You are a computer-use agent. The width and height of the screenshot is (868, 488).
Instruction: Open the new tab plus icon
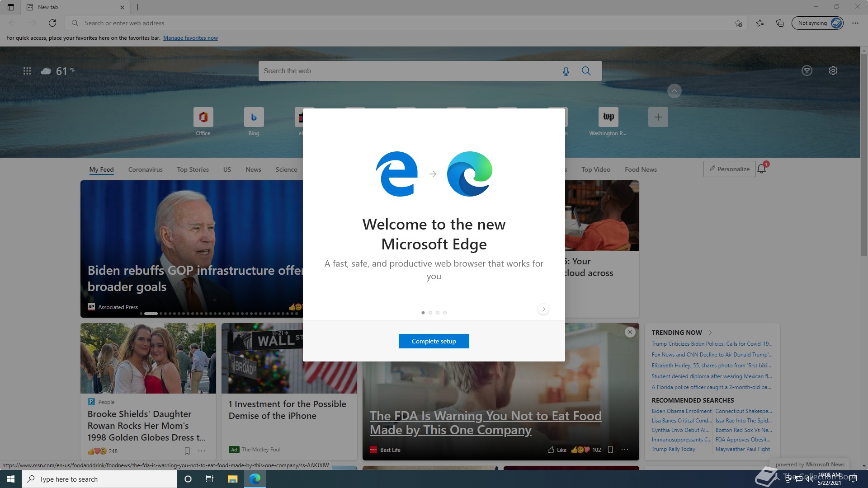tap(138, 7)
